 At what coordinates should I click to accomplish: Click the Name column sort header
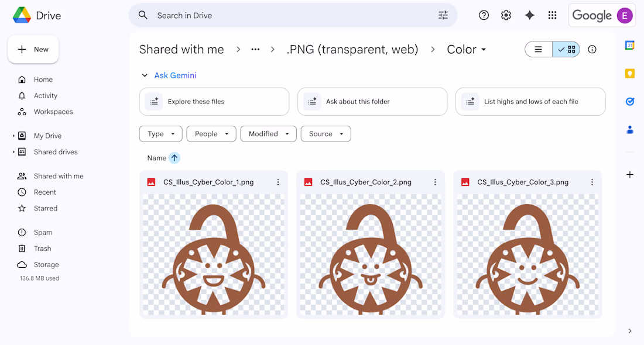coord(156,158)
